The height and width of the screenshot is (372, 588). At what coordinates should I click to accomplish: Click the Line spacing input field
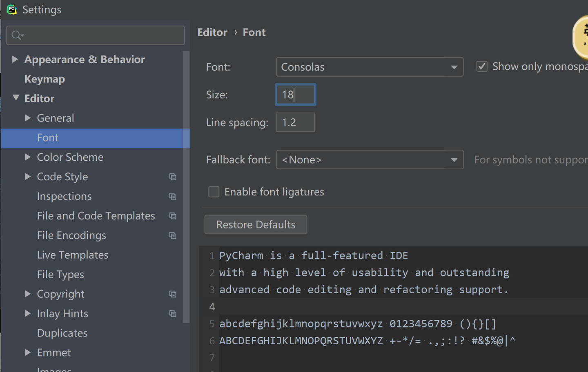tap(295, 122)
